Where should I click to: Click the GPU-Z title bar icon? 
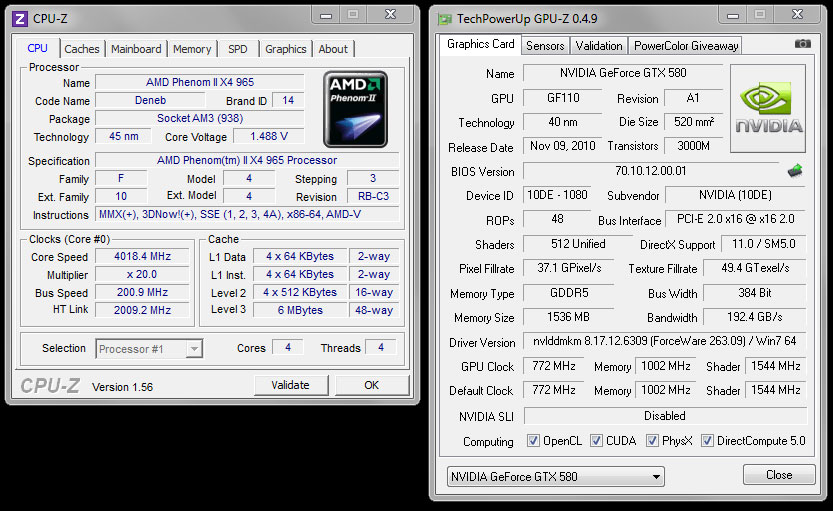444,20
